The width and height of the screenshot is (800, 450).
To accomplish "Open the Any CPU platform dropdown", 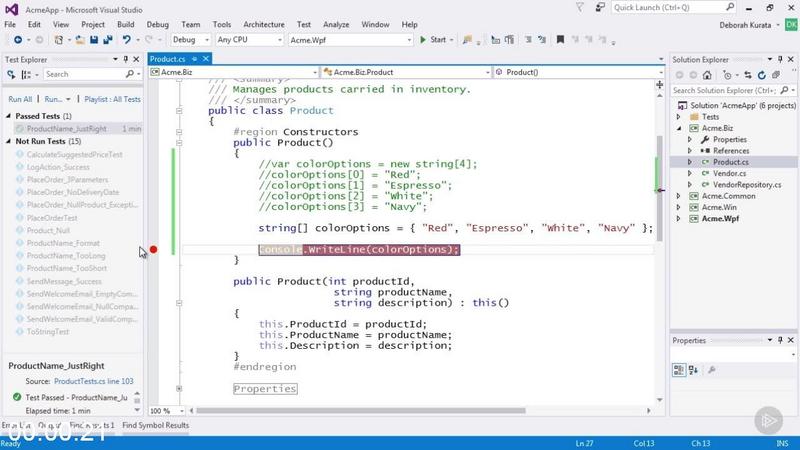I will click(249, 40).
